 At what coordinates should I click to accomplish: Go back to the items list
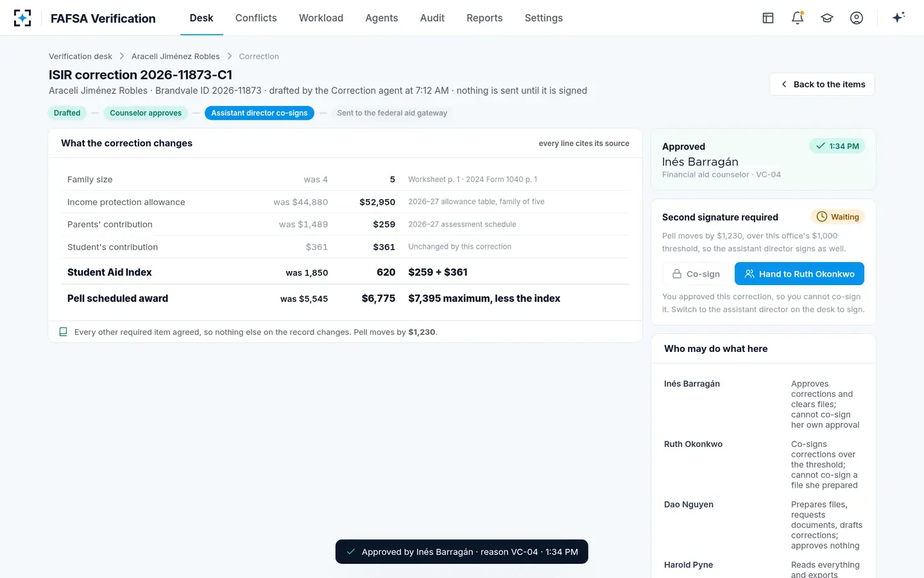click(x=822, y=84)
